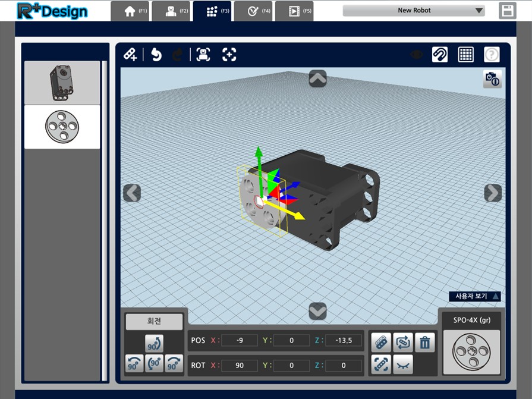This screenshot has width=532, height=399.
Task: Click bottom-middle 90 degree rotate button
Action: [x=155, y=363]
